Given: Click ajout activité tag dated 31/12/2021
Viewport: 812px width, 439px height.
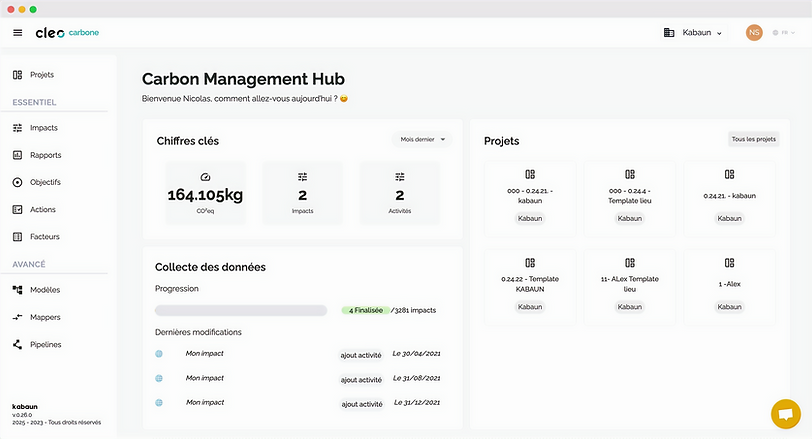Looking at the screenshot, I should 361,404.
